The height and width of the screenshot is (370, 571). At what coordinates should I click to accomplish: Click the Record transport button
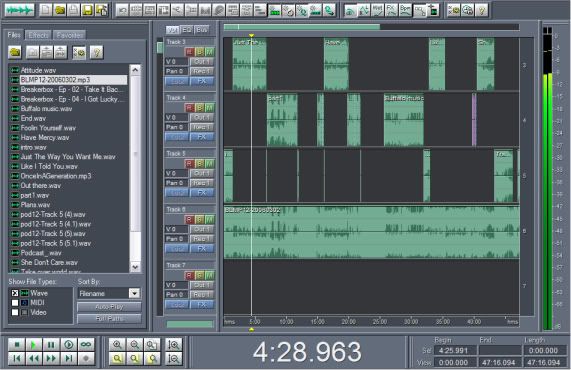(x=86, y=359)
